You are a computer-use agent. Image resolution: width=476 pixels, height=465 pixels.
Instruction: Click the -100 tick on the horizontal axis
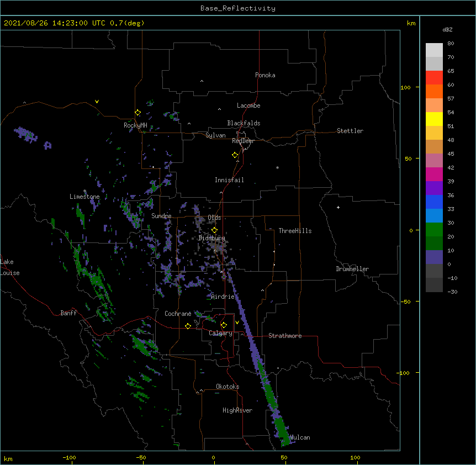(x=69, y=457)
